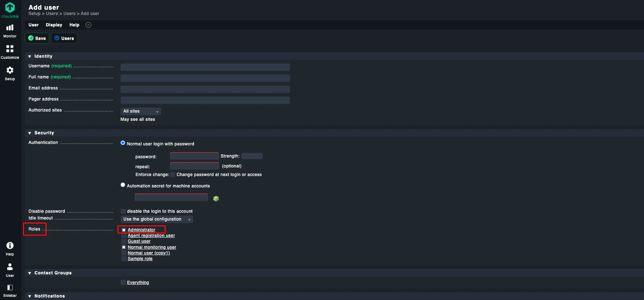Click the Add user page title
Image resolution: width=644 pixels, height=300 pixels.
(x=44, y=7)
